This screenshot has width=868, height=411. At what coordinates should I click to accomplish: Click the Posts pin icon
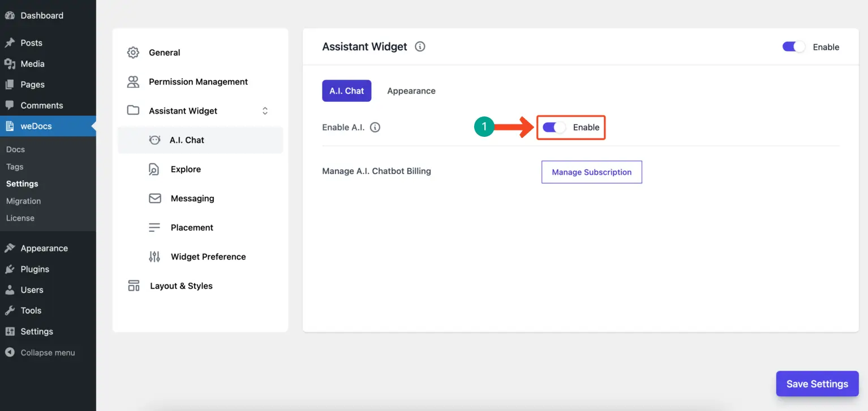(x=10, y=43)
